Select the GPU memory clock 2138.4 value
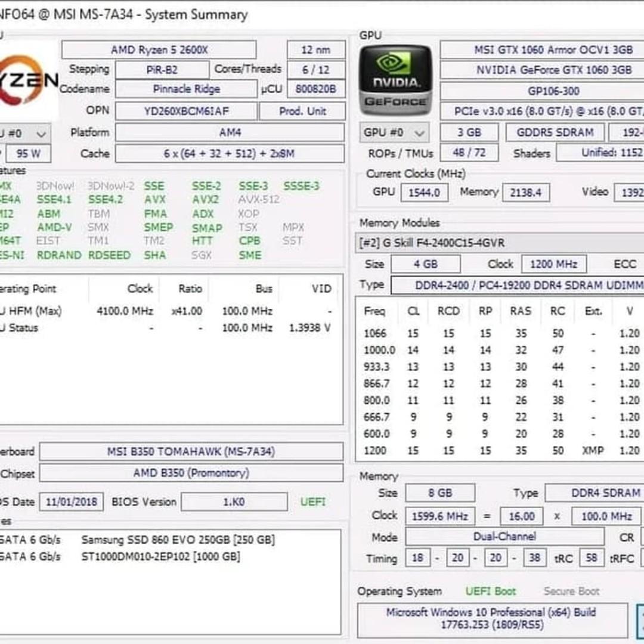Screen dimensions: 644x644 point(526,193)
